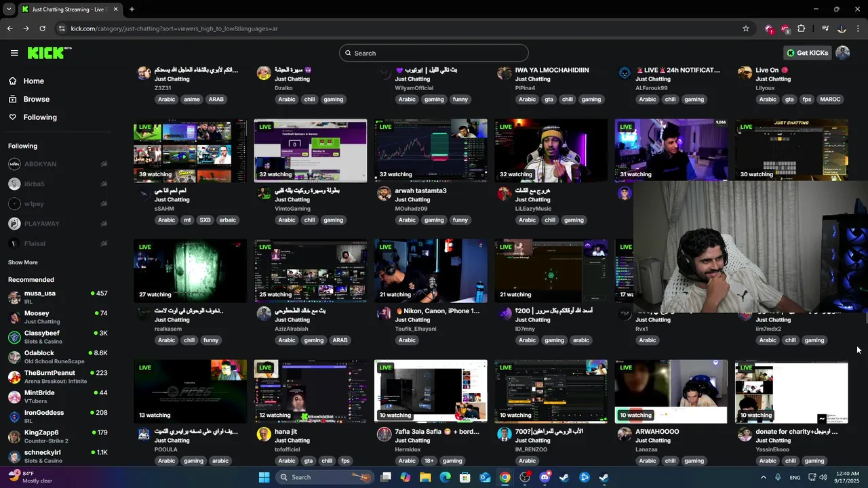Open the Browse sidebar item
868x488 pixels.
point(36,99)
